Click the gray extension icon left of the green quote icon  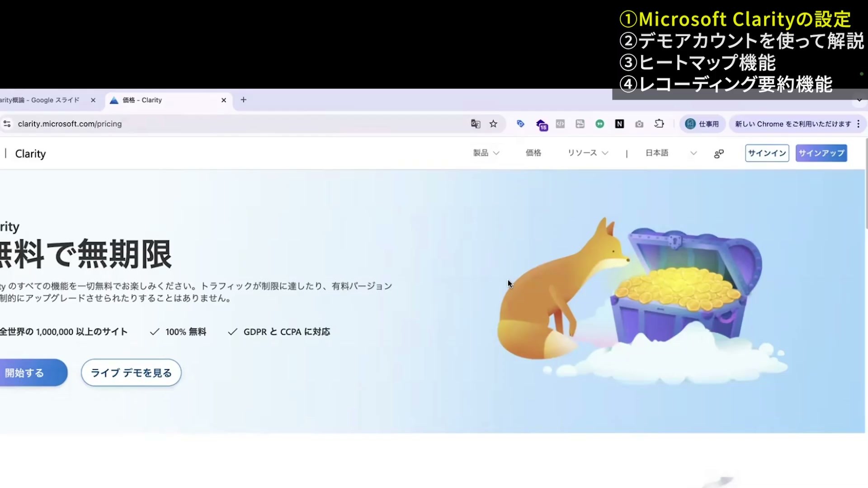pyautogui.click(x=580, y=124)
